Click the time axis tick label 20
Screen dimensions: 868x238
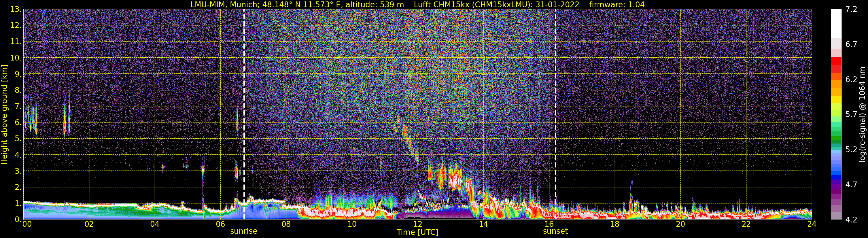(x=680, y=224)
